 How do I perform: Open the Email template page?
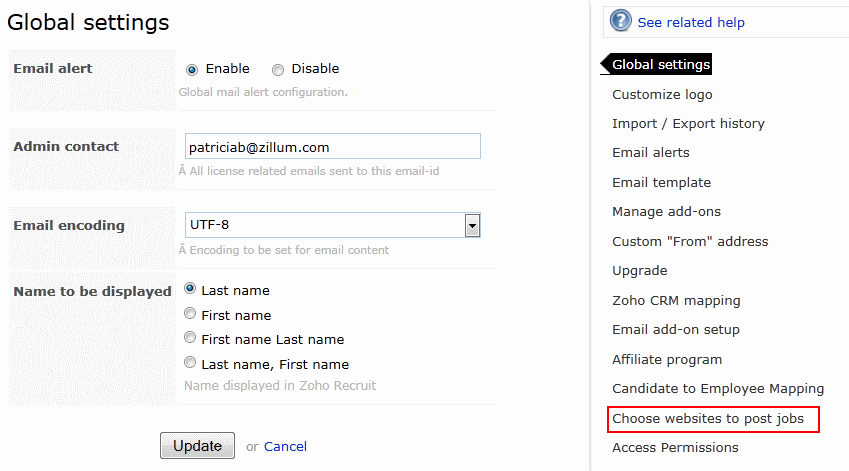[661, 183]
